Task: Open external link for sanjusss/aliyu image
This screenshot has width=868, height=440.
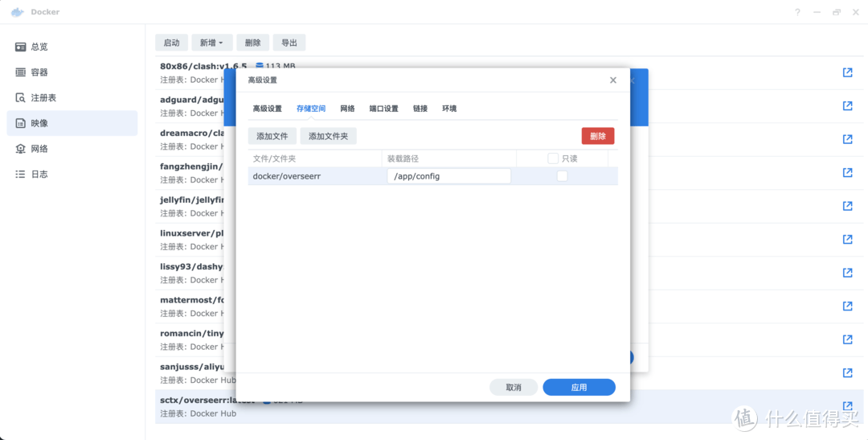Action: (x=848, y=373)
